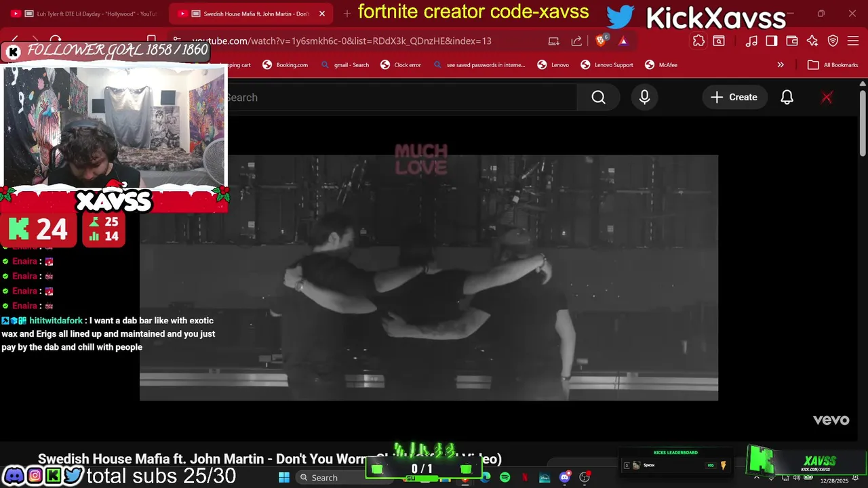Open the Disney+ taskbar icon
This screenshot has height=488, width=868.
(x=545, y=478)
